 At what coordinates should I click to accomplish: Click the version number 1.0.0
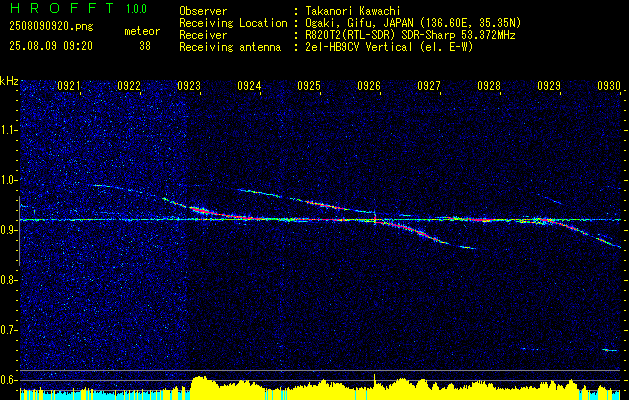click(x=136, y=8)
